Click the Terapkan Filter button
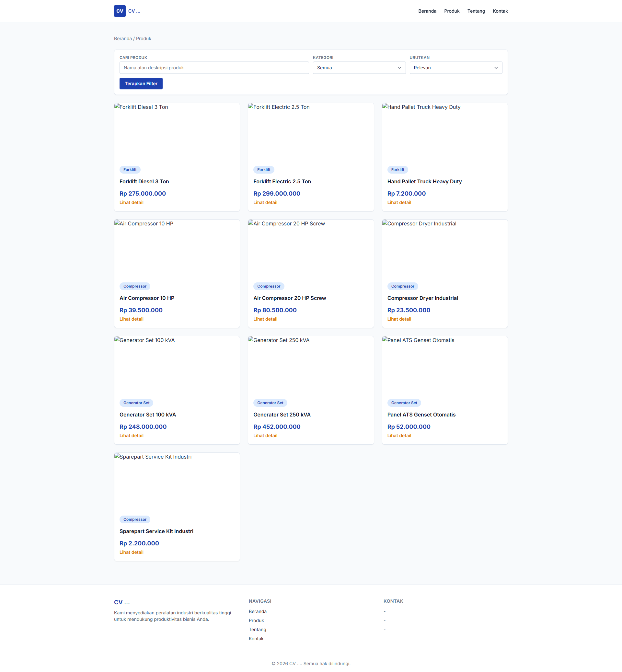This screenshot has height=672, width=622. (141, 84)
